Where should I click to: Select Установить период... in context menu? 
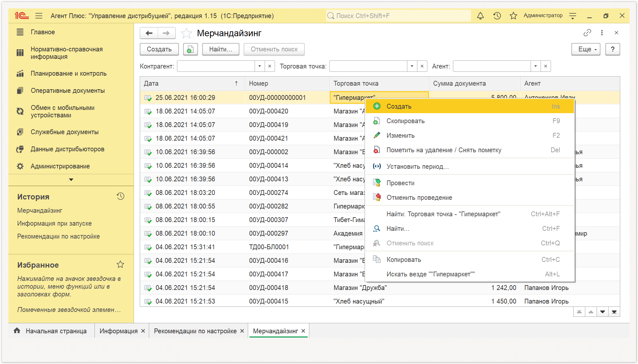[470, 166]
